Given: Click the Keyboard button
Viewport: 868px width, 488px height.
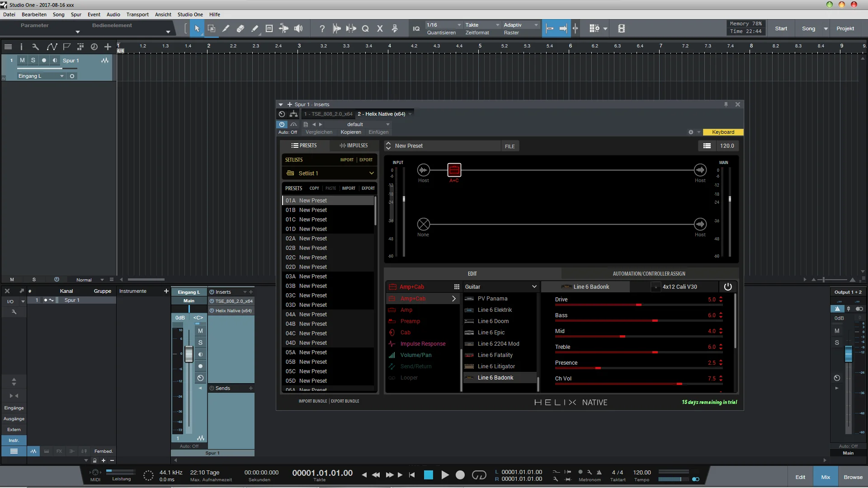Looking at the screenshot, I should (723, 132).
